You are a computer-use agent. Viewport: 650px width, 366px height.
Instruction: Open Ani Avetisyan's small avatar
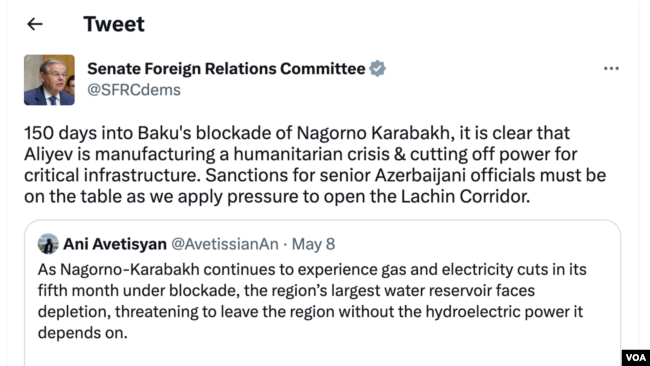(x=48, y=244)
